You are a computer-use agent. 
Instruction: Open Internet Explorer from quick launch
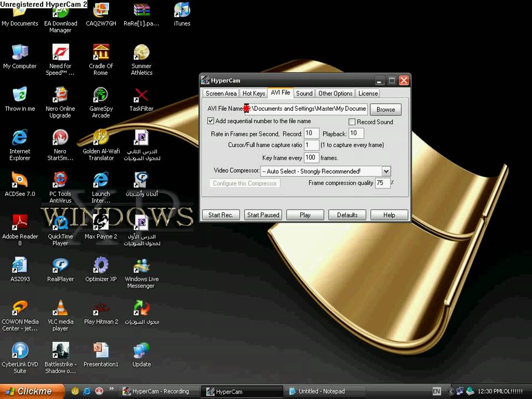87,391
